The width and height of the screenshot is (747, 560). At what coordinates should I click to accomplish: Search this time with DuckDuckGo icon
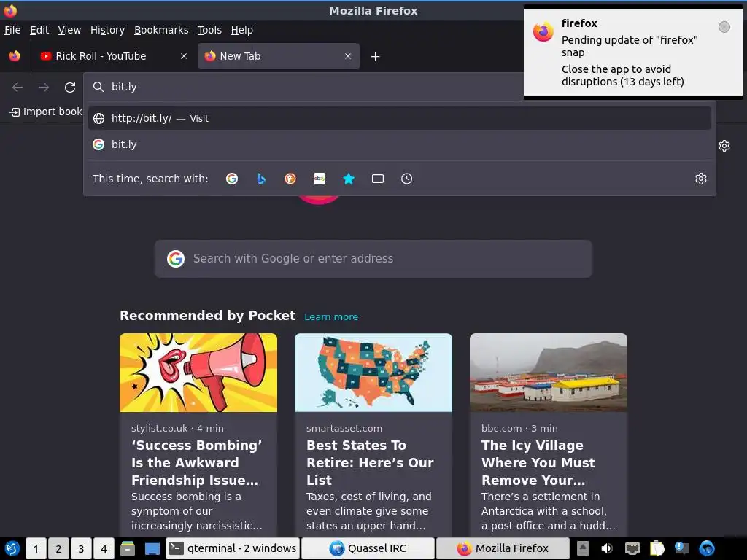(x=290, y=179)
